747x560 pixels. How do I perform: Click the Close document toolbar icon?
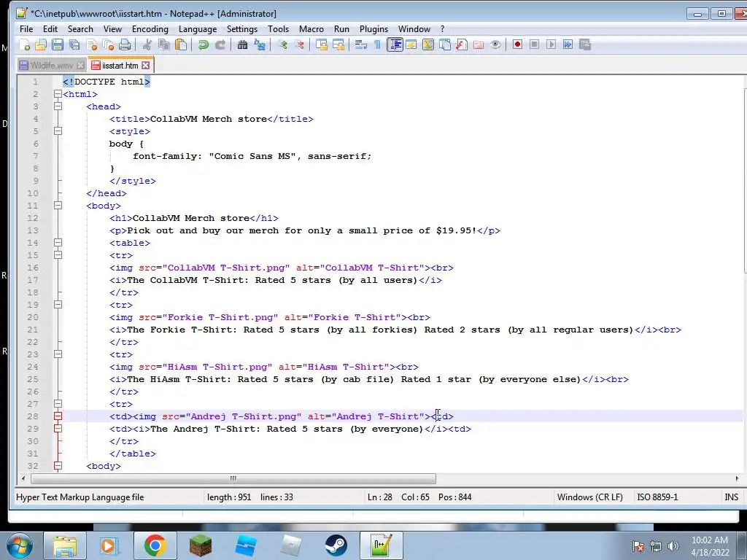tap(92, 44)
